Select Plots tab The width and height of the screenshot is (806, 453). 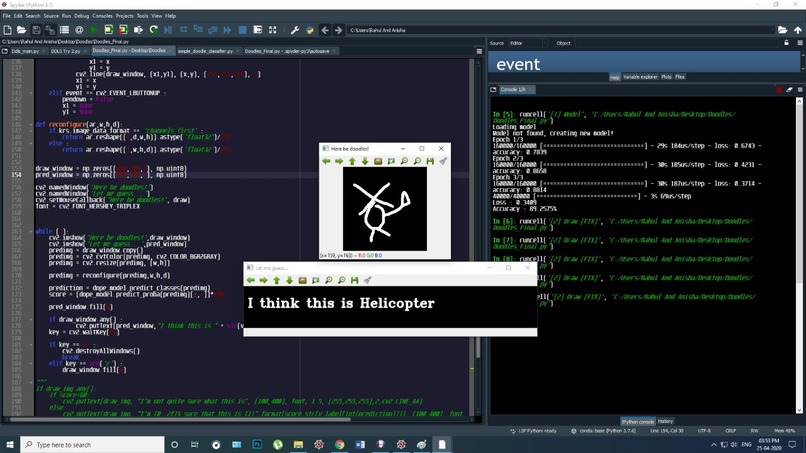(x=666, y=77)
